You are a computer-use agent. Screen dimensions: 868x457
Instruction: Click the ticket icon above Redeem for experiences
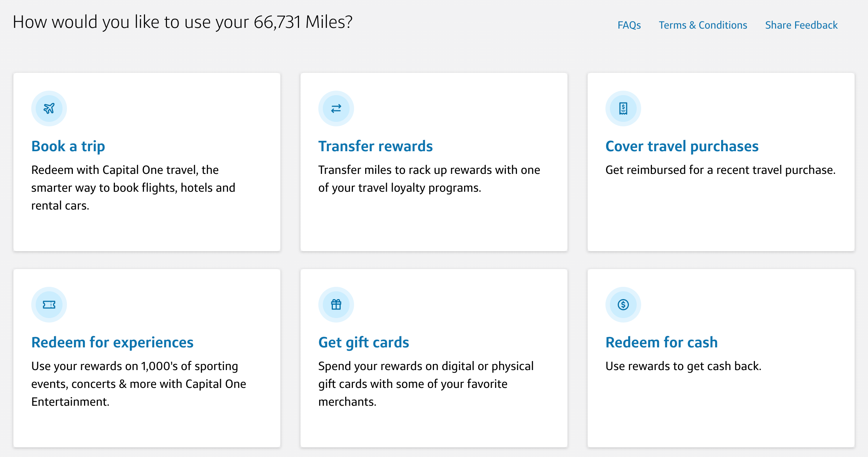point(49,304)
